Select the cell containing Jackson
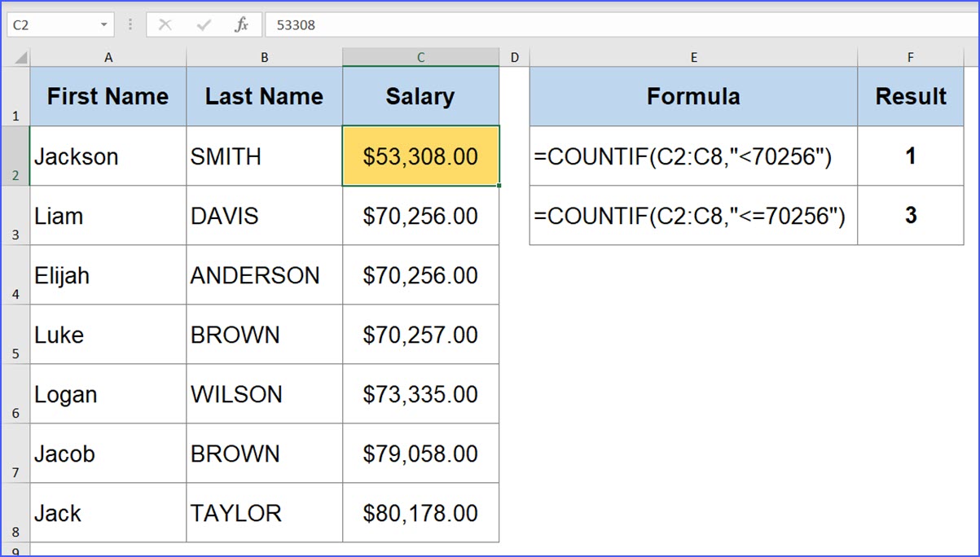This screenshot has height=557, width=980. (x=108, y=156)
